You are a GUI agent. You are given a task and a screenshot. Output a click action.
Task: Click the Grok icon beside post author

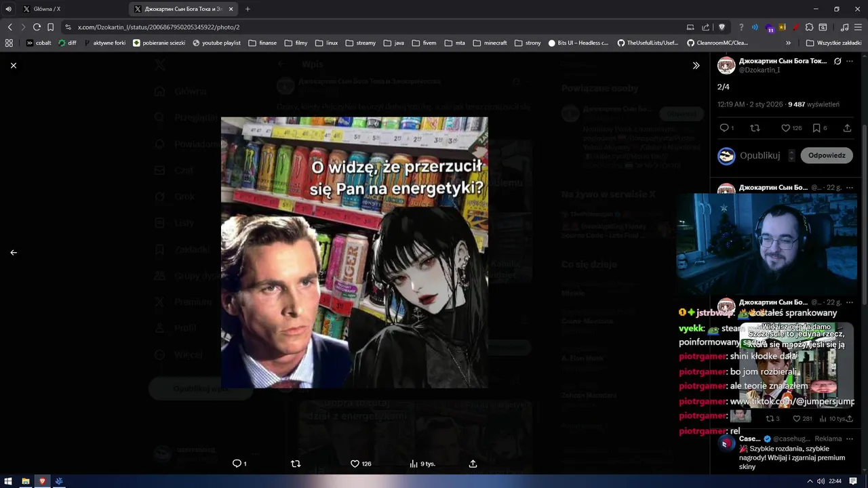pos(837,61)
